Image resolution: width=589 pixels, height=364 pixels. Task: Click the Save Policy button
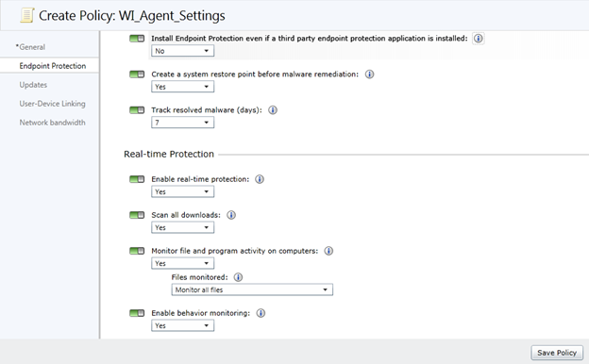[557, 353]
